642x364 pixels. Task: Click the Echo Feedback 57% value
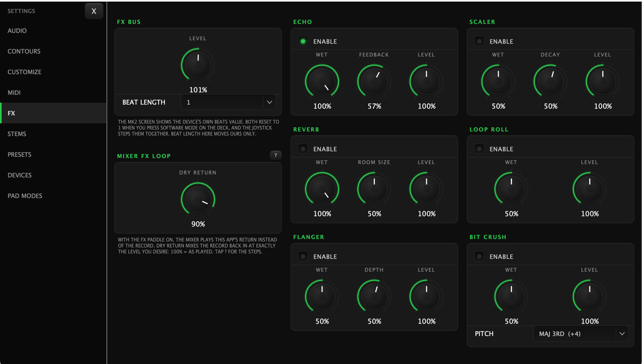tap(374, 106)
